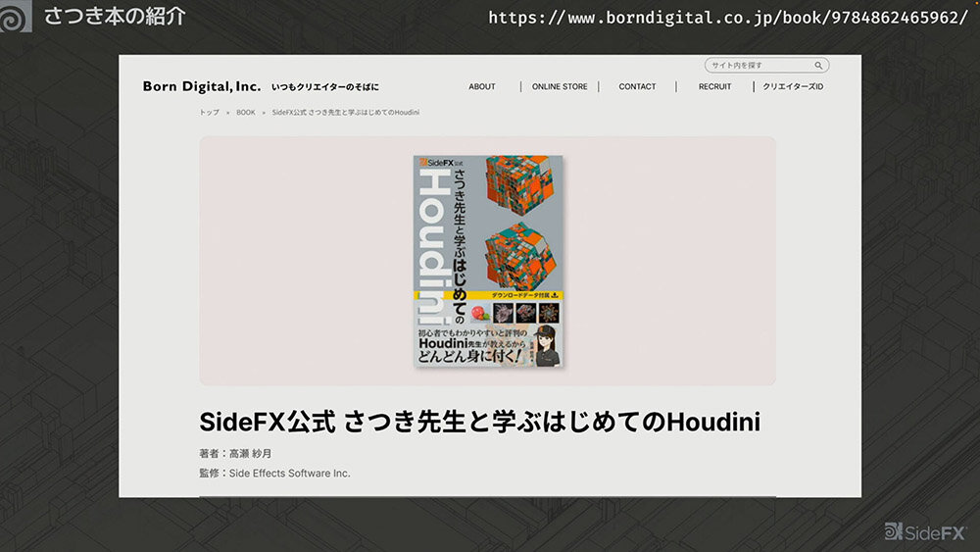Click the Born Digital, Inc. logo
Image resolution: width=980 pixels, height=552 pixels.
click(x=201, y=86)
